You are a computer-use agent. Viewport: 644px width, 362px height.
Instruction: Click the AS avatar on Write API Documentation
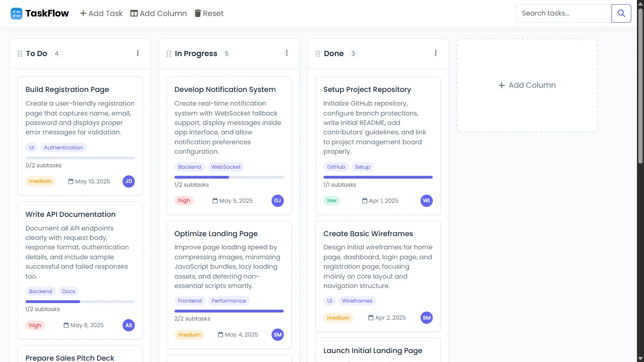pos(129,325)
